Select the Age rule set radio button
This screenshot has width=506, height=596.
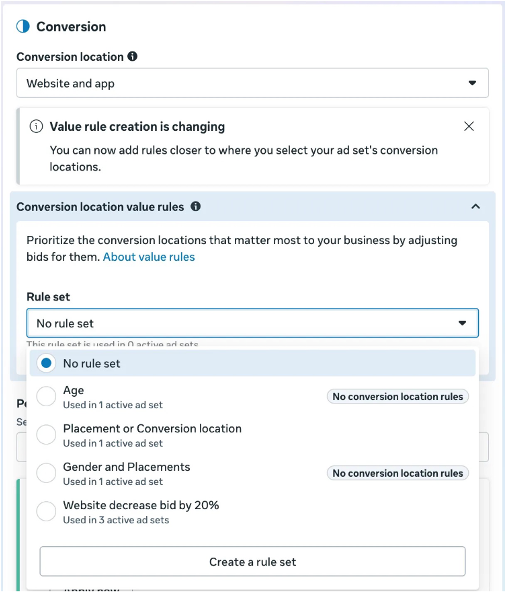point(46,396)
